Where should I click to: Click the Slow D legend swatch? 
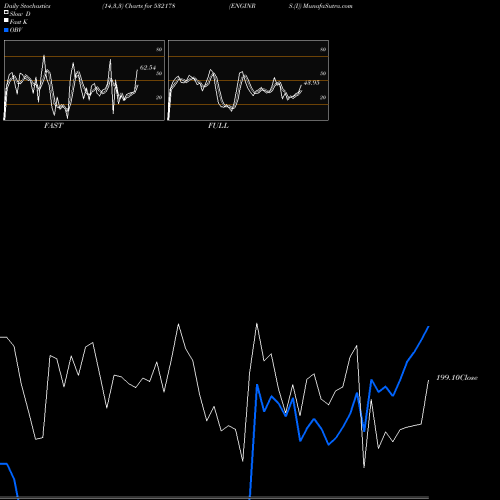coord(6,12)
